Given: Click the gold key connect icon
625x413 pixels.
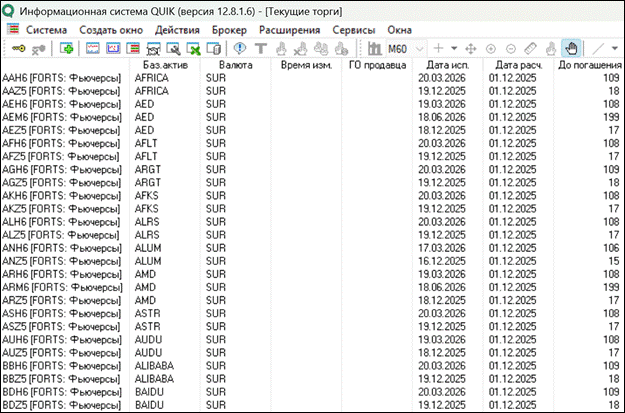Looking at the screenshot, I should (x=17, y=48).
